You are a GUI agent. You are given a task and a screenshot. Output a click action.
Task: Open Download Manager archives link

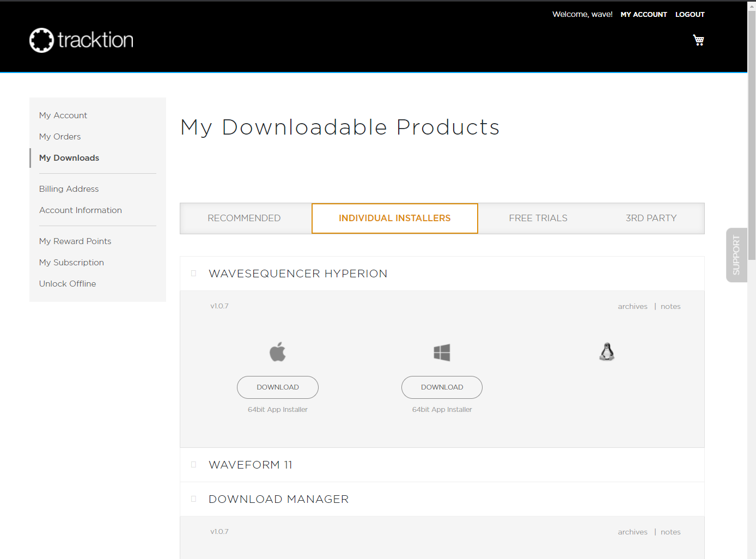coord(632,532)
